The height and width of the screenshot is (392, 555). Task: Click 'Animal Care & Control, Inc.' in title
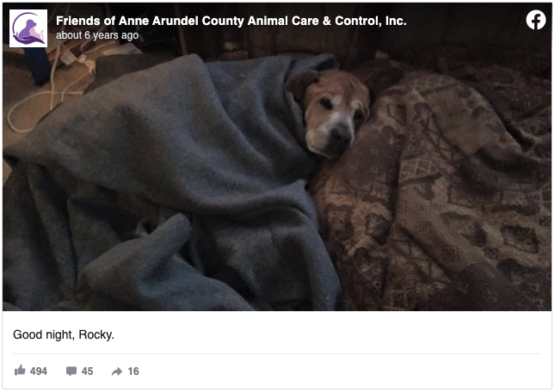coord(327,21)
